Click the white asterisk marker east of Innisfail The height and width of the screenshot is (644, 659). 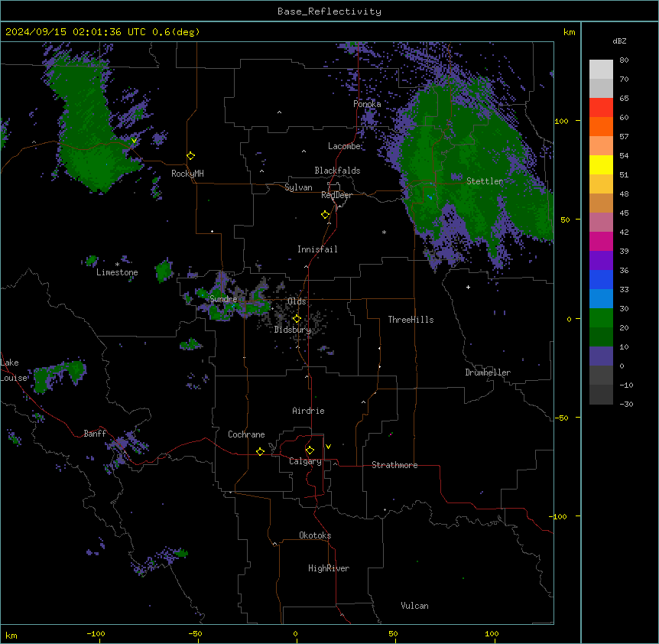pyautogui.click(x=384, y=232)
